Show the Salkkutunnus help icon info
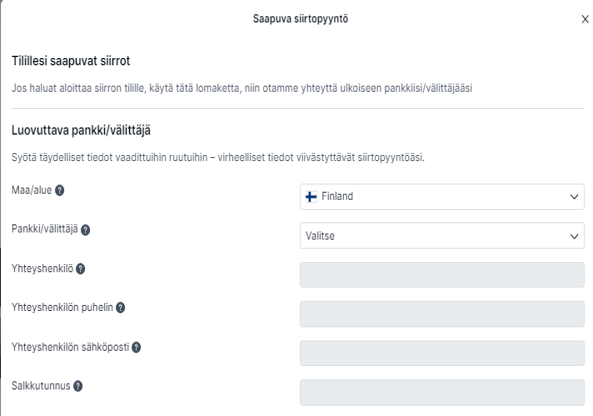The image size is (593, 416). point(78,386)
